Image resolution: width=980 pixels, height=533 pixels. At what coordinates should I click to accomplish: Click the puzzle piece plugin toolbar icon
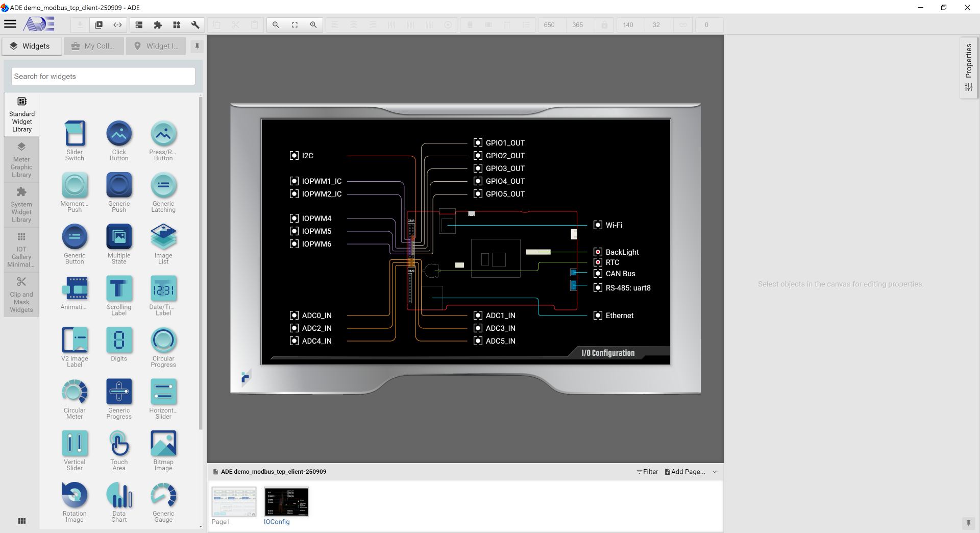point(158,25)
